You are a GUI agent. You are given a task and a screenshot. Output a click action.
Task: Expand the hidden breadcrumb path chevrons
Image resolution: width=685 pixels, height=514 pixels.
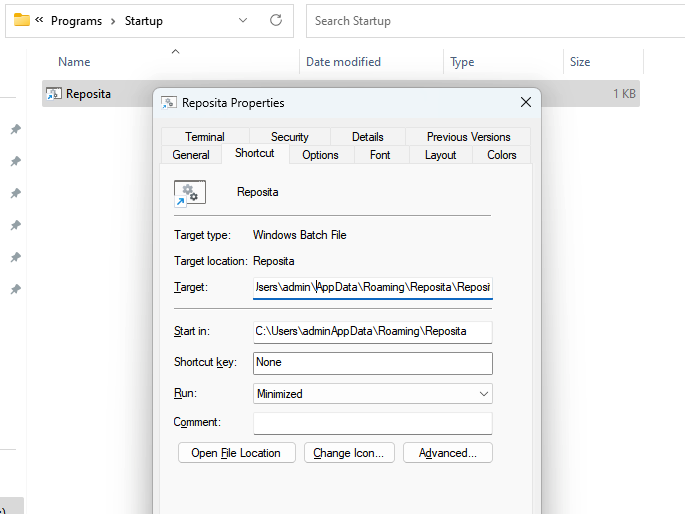click(x=39, y=20)
